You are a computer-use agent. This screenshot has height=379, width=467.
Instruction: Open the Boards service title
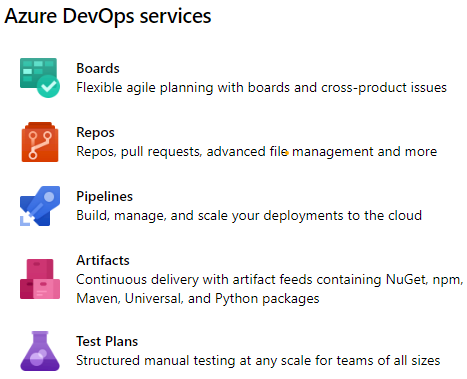(x=98, y=68)
